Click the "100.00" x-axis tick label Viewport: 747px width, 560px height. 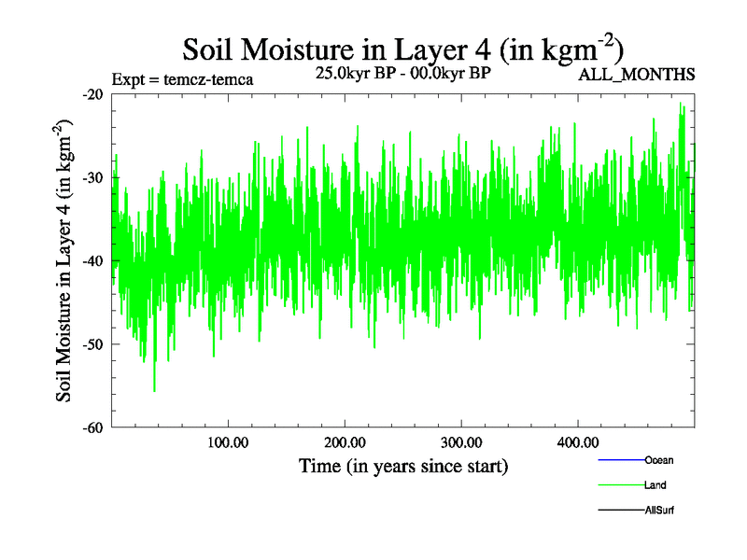(228, 441)
